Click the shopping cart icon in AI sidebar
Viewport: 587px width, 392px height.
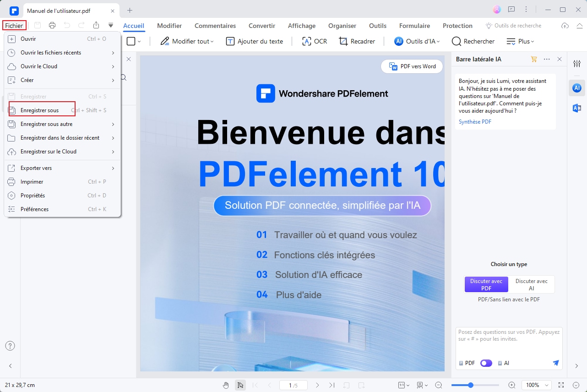533,59
